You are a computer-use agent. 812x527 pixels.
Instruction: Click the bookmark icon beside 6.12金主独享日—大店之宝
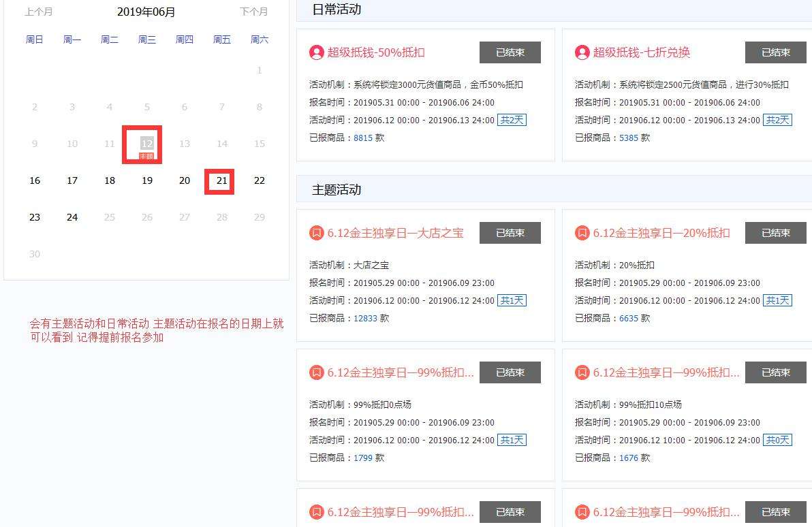[315, 233]
